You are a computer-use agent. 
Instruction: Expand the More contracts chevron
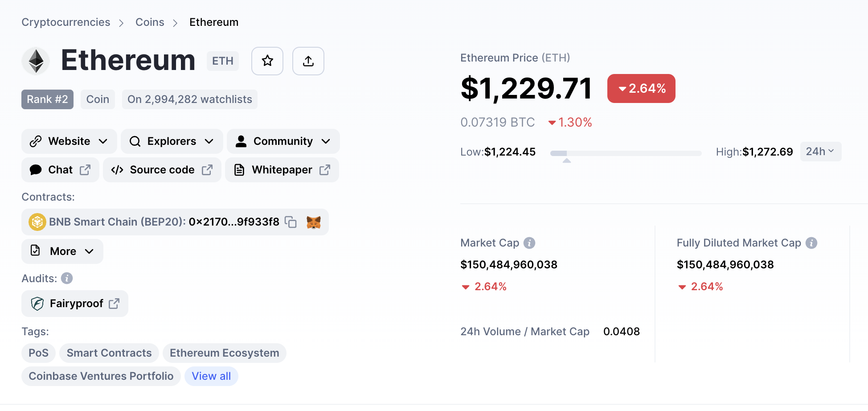(89, 251)
